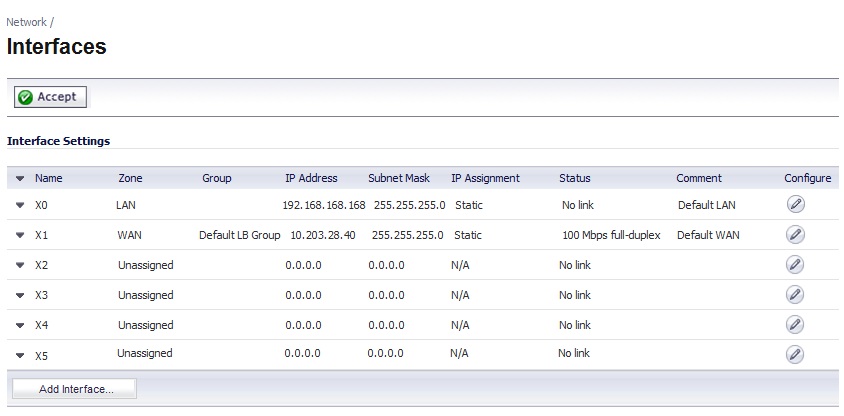The height and width of the screenshot is (416, 844).
Task: Expand the X4 interface row arrow
Action: click(x=20, y=326)
